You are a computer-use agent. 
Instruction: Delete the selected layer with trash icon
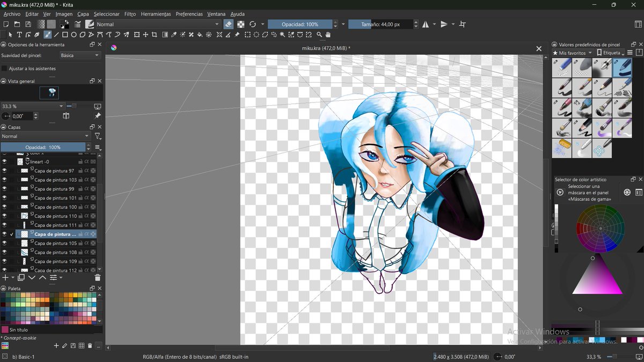click(x=98, y=278)
